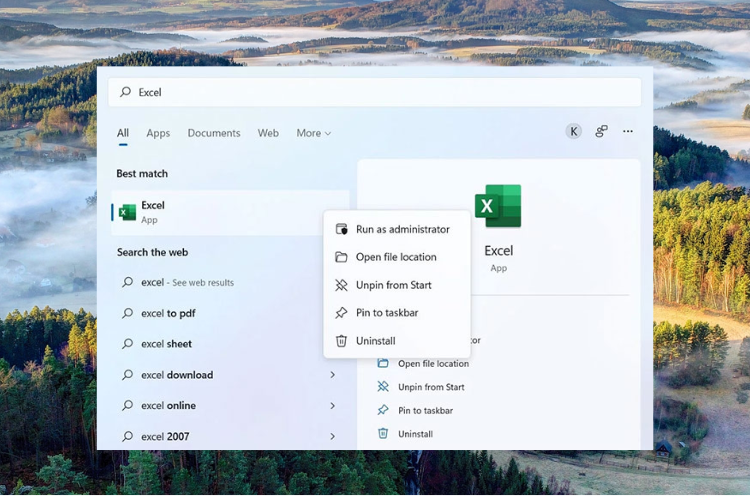Expand the arrow next to excel online
The height and width of the screenshot is (500, 750).
[x=332, y=406]
